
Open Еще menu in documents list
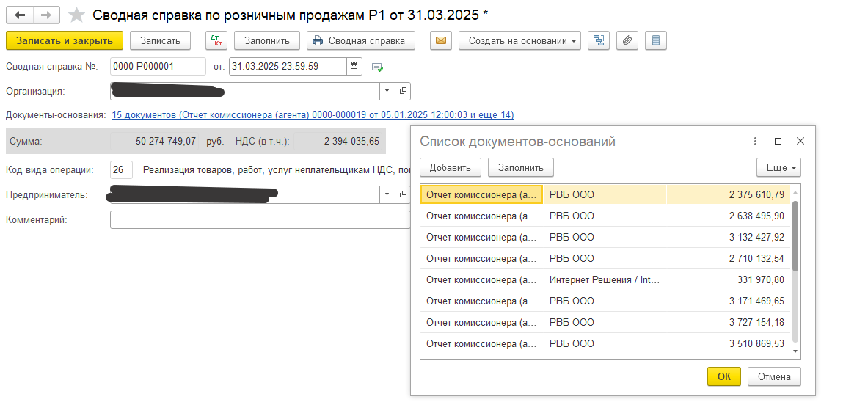778,167
